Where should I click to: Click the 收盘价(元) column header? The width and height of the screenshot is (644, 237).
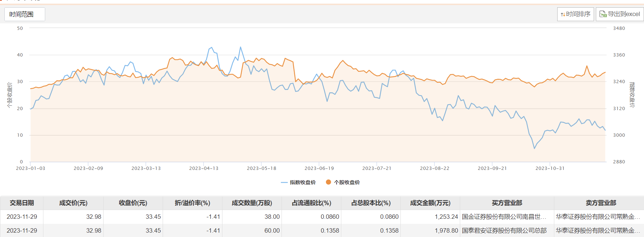133,203
